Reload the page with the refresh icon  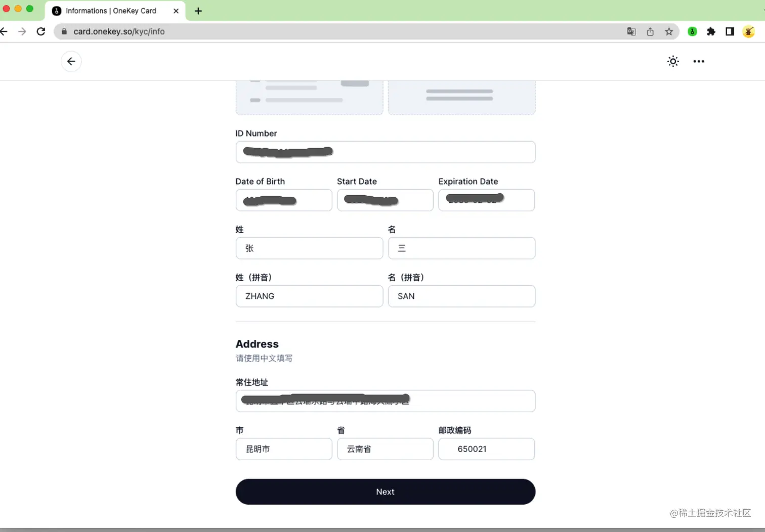41,31
